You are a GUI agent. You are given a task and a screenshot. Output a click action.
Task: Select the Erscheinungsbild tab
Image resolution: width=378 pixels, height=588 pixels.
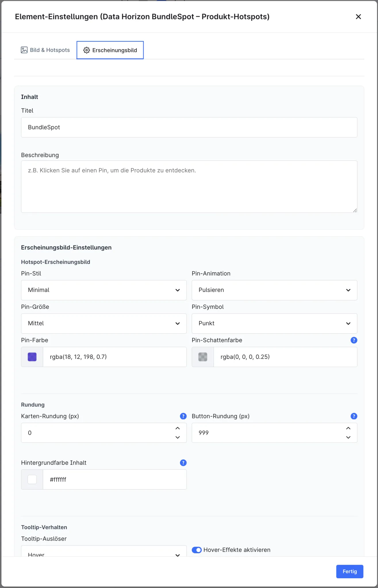tap(110, 50)
